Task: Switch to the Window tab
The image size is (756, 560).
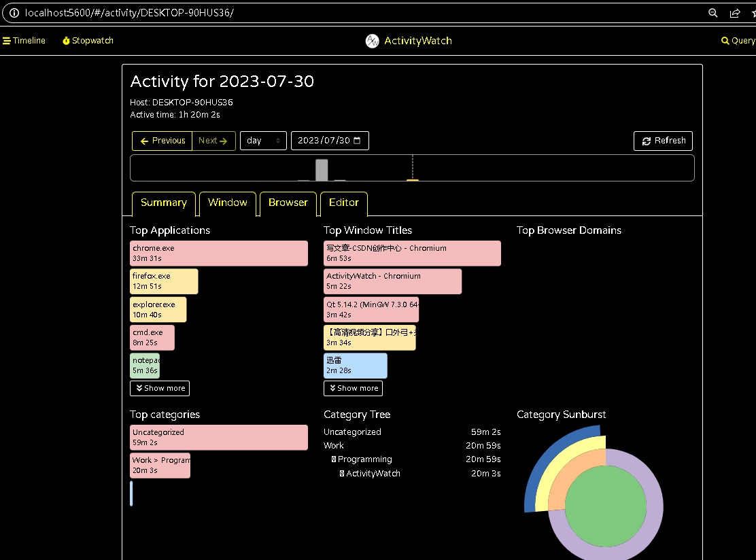Action: pos(228,203)
